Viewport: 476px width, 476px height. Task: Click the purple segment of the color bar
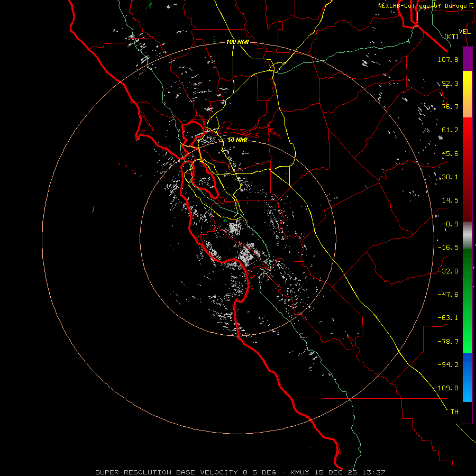[x=467, y=59]
